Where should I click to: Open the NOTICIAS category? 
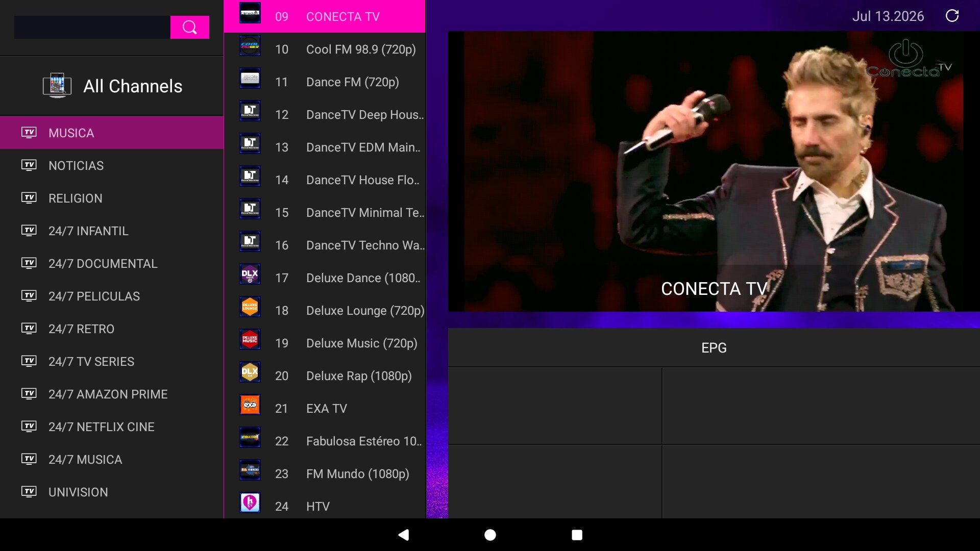112,165
